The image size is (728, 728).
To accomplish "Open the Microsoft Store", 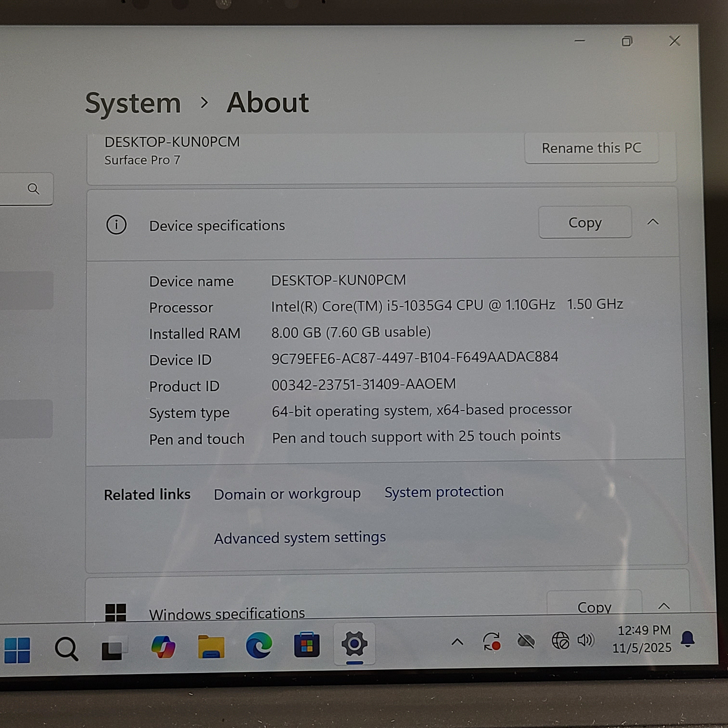I will coord(306,645).
